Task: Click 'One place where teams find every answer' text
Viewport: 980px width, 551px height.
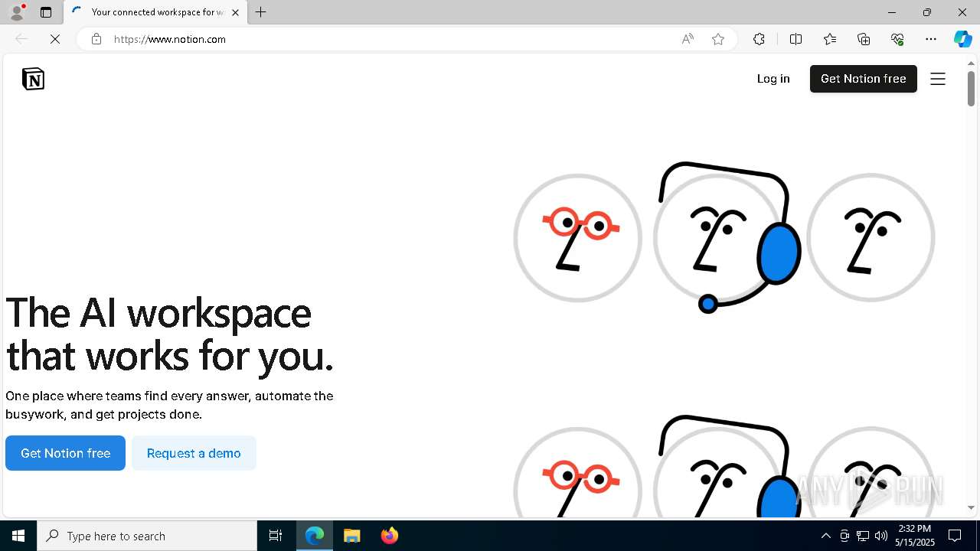Action: pos(169,405)
